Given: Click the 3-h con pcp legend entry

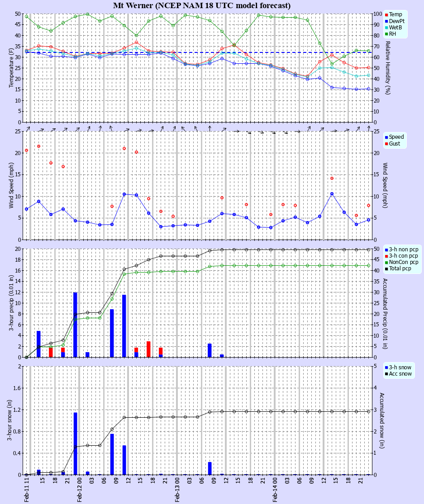Looking at the screenshot, I should (402, 256).
